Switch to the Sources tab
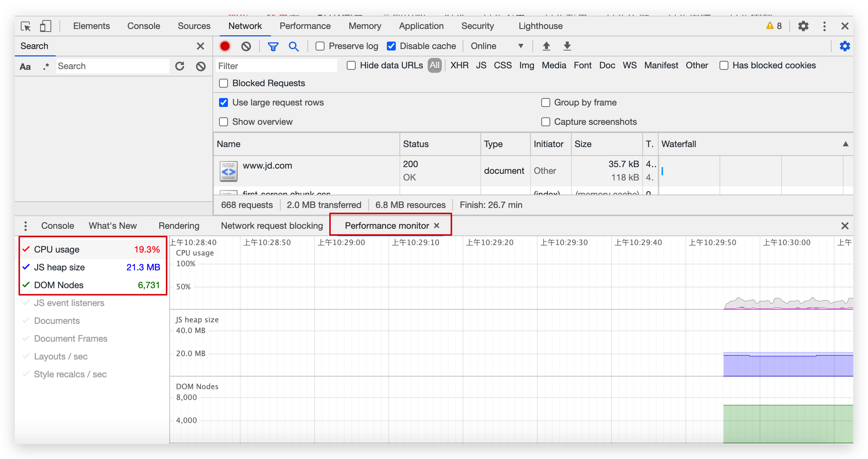 [194, 26]
